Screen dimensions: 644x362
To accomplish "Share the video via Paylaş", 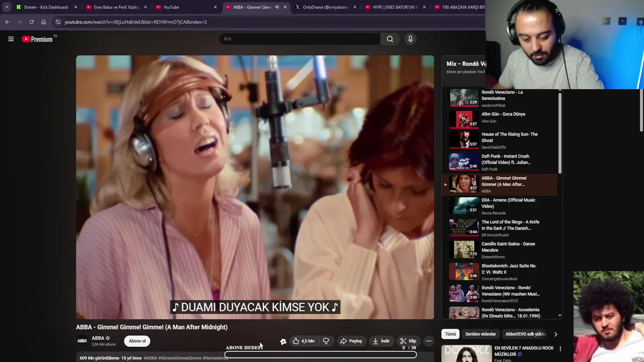I will (x=351, y=341).
